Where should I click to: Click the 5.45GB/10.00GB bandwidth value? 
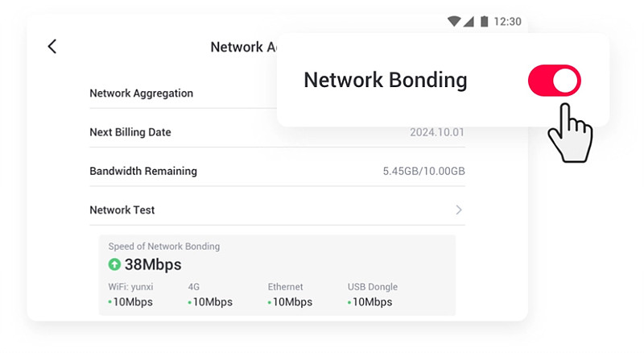point(424,171)
